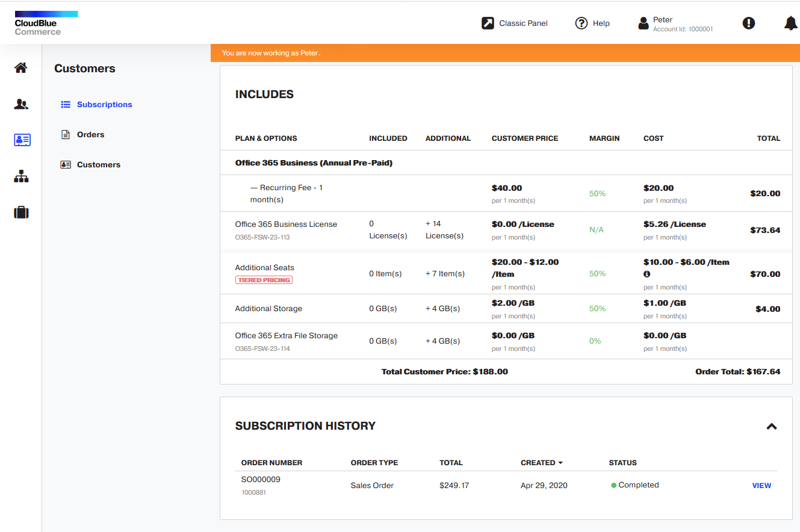
Task: Click the Orders document icon
Action: tap(66, 134)
